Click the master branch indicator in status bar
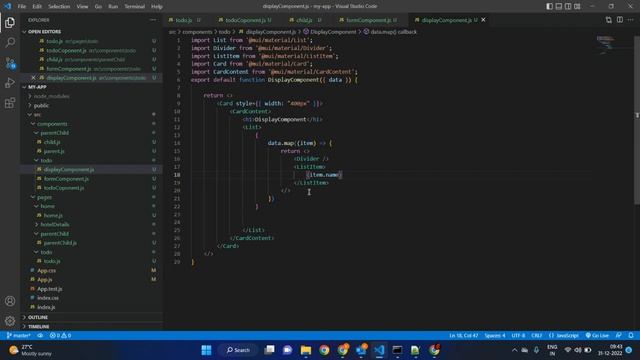The width and height of the screenshot is (640, 360). tap(18, 336)
